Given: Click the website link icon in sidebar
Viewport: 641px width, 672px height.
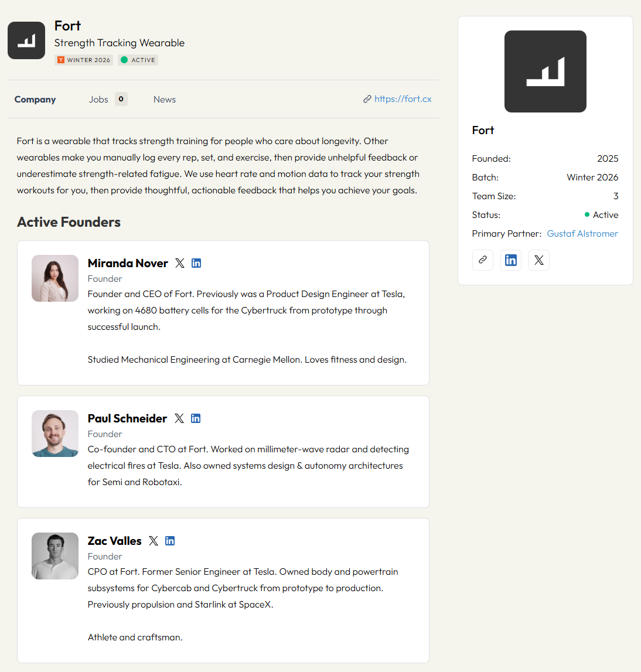Looking at the screenshot, I should 482,260.
